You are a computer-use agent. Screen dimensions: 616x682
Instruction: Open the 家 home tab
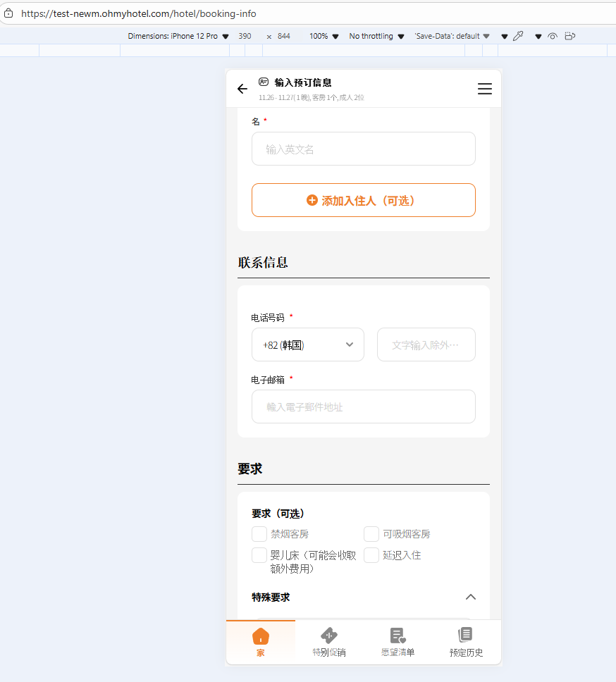point(261,642)
